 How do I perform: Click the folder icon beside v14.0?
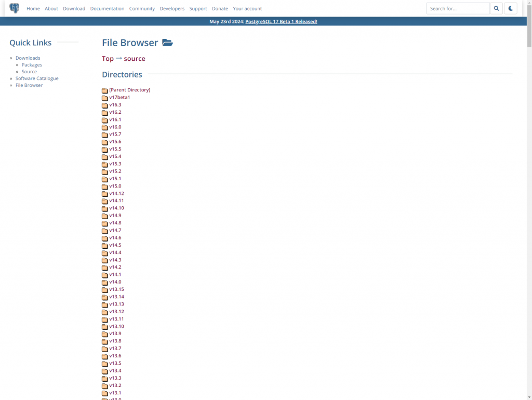click(x=105, y=282)
